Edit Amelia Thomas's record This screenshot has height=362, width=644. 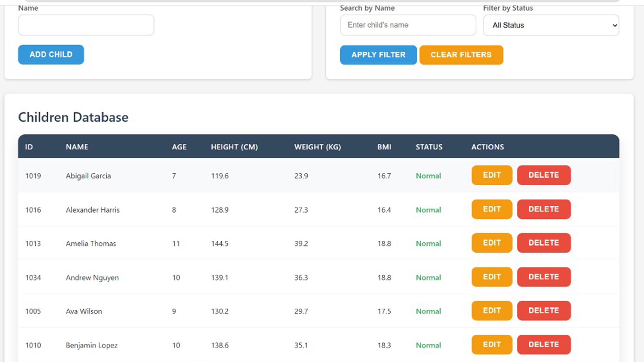(492, 243)
